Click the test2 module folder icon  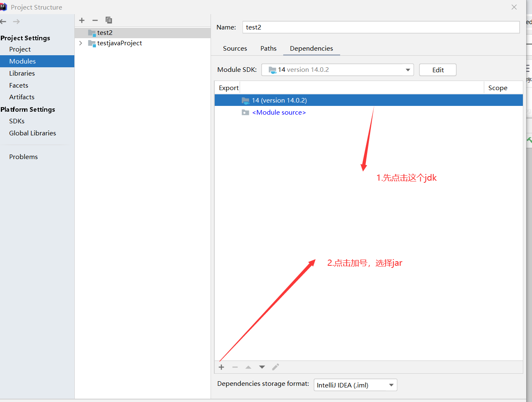tap(92, 33)
